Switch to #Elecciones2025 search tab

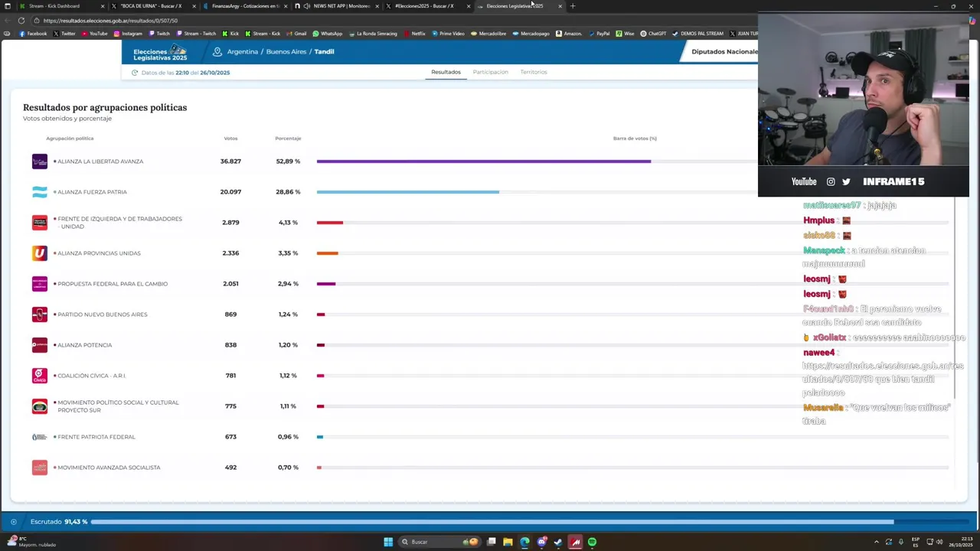[x=427, y=6]
